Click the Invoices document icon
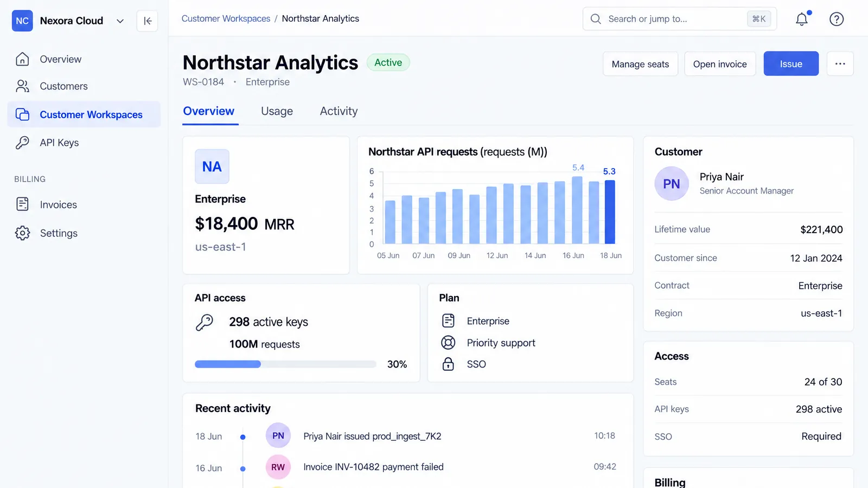The height and width of the screenshot is (488, 868). [x=22, y=204]
